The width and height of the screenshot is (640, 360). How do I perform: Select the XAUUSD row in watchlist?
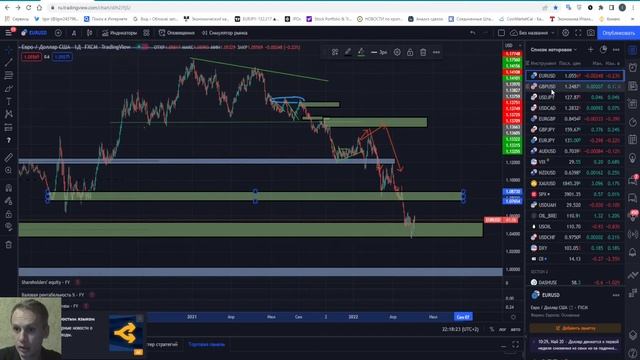pos(575,183)
